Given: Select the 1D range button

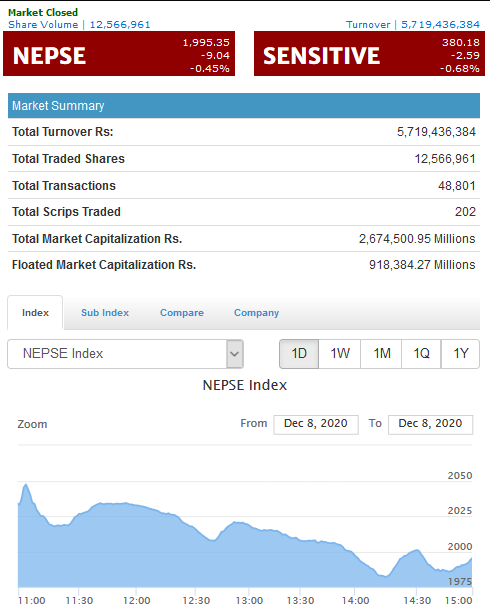Looking at the screenshot, I should coord(299,354).
